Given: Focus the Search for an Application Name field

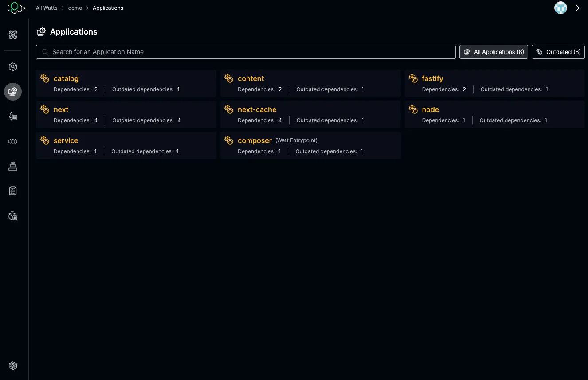Looking at the screenshot, I should 246,52.
